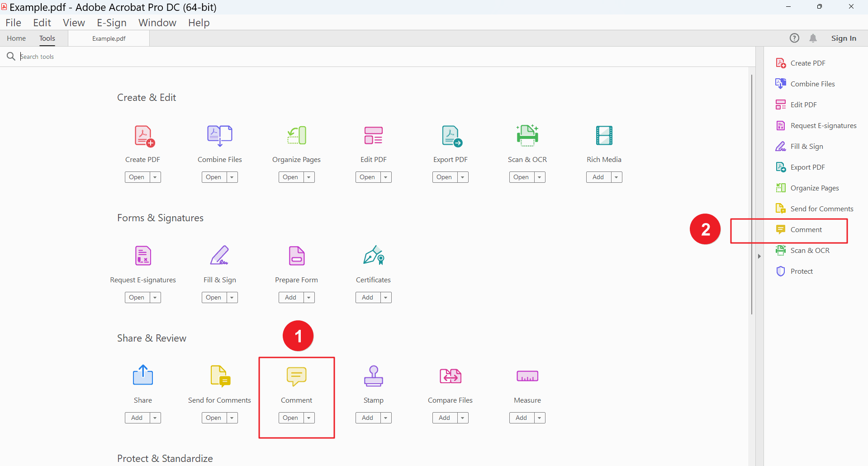Click the search magnifier icon
868x466 pixels.
11,56
